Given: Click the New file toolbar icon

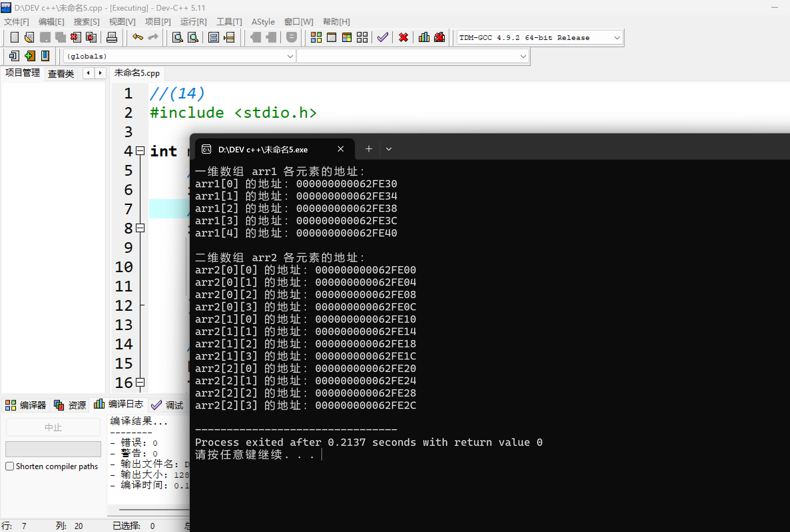Looking at the screenshot, I should (14, 37).
